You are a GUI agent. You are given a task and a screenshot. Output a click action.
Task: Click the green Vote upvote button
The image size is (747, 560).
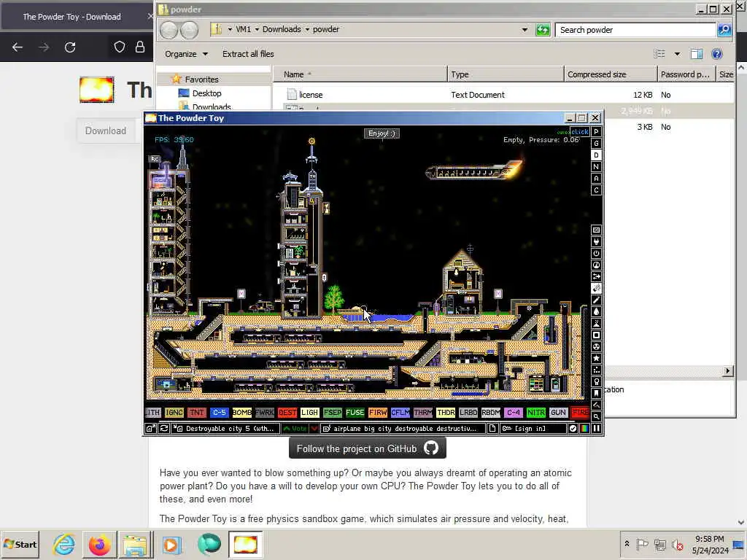tap(295, 429)
